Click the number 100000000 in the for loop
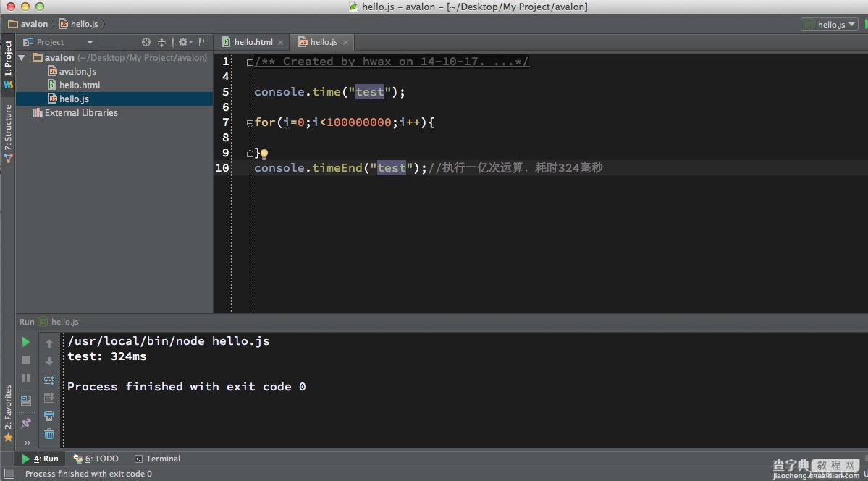 (x=359, y=122)
